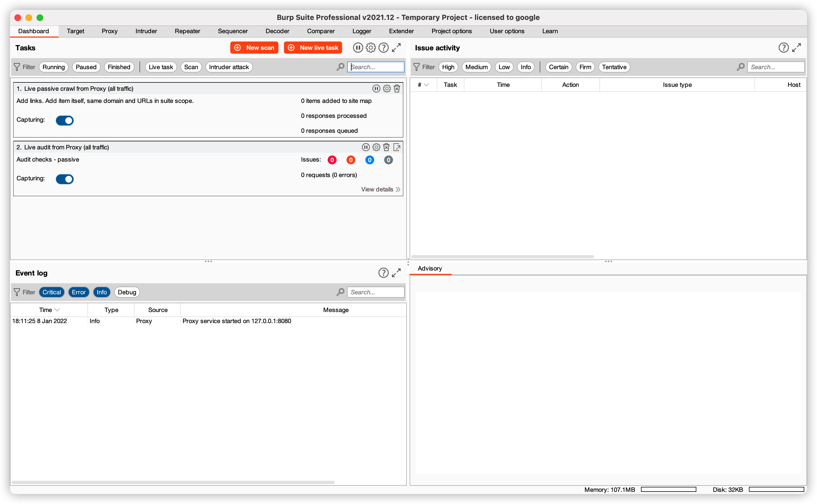Sort event log by Time column chevron
Screen dimensions: 817x504
57,310
